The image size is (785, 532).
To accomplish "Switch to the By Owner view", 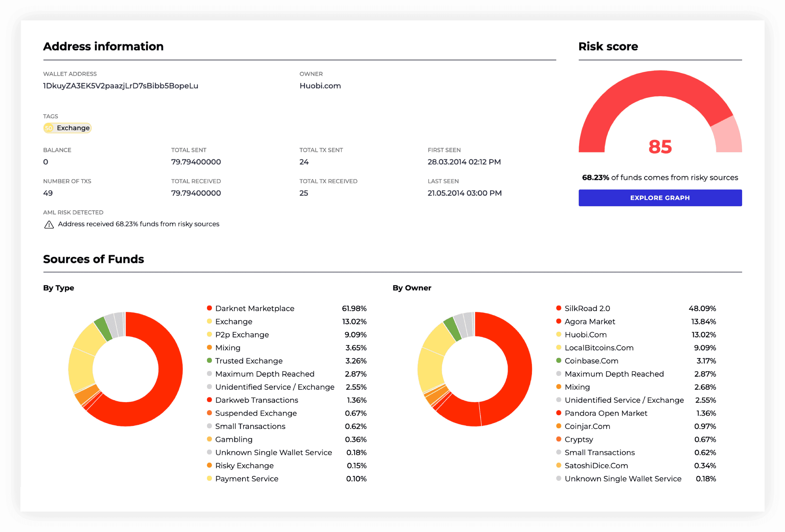I will click(412, 288).
